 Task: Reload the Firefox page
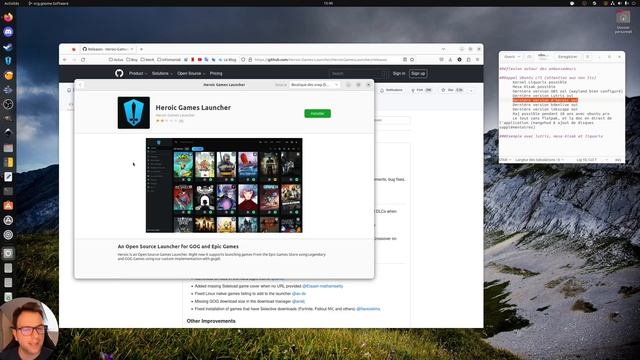(83, 60)
